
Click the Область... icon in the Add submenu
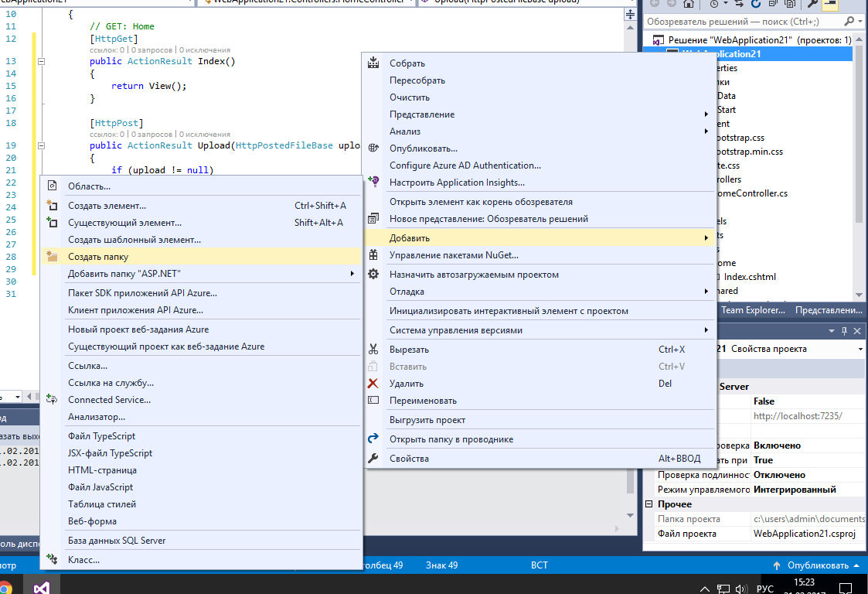click(x=52, y=186)
